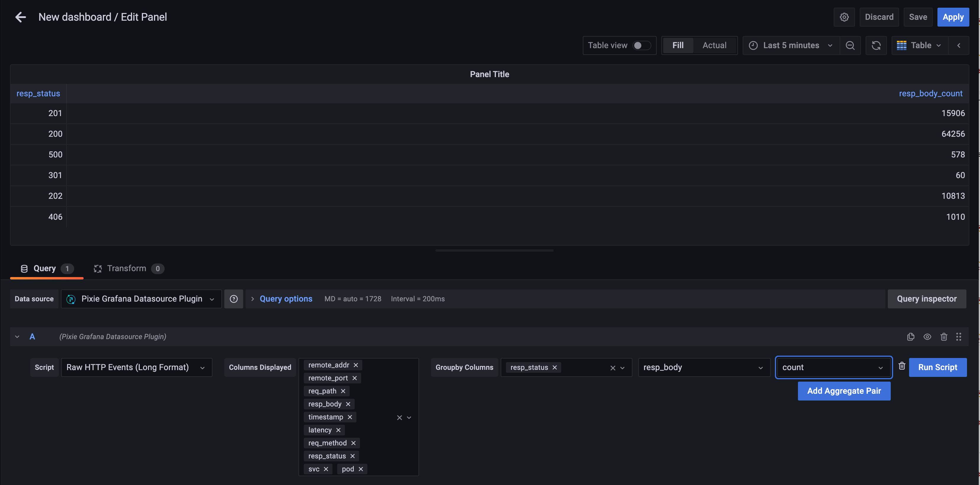Select the Query tab
Screen dimensions: 980x485
pos(45,269)
